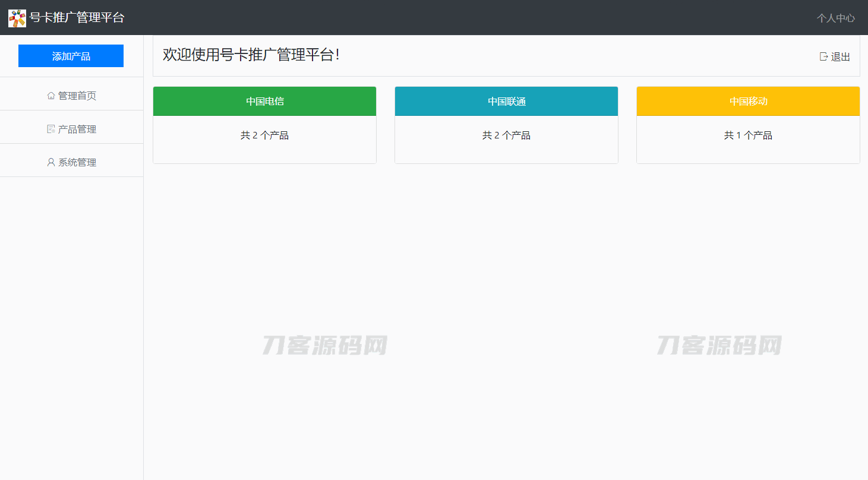
Task: Click the logout icon next to 退出
Action: (x=823, y=56)
